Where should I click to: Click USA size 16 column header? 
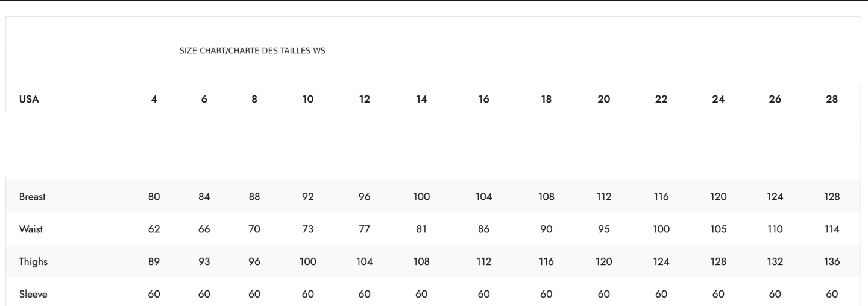click(484, 100)
